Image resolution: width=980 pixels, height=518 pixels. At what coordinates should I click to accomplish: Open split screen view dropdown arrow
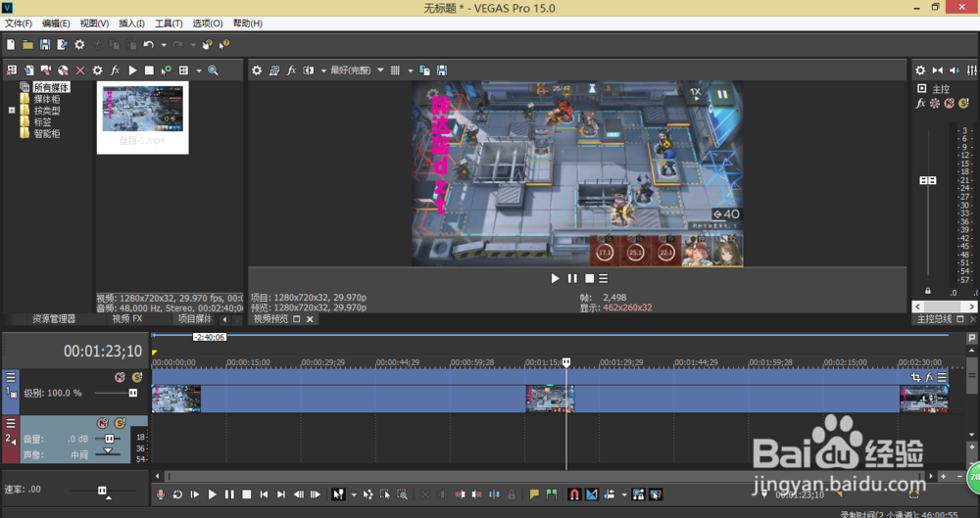(x=323, y=71)
